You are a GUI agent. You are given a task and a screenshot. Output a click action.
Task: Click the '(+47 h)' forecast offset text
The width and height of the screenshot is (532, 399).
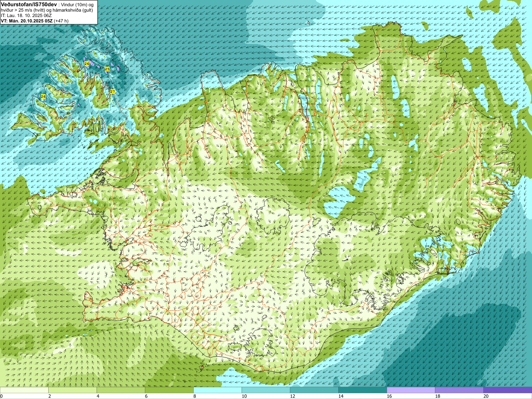(x=61, y=21)
